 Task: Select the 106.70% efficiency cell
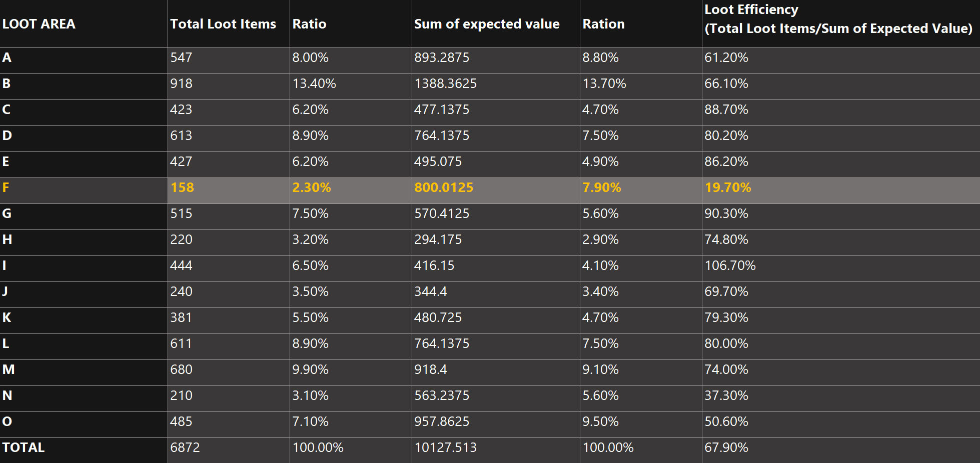730,265
